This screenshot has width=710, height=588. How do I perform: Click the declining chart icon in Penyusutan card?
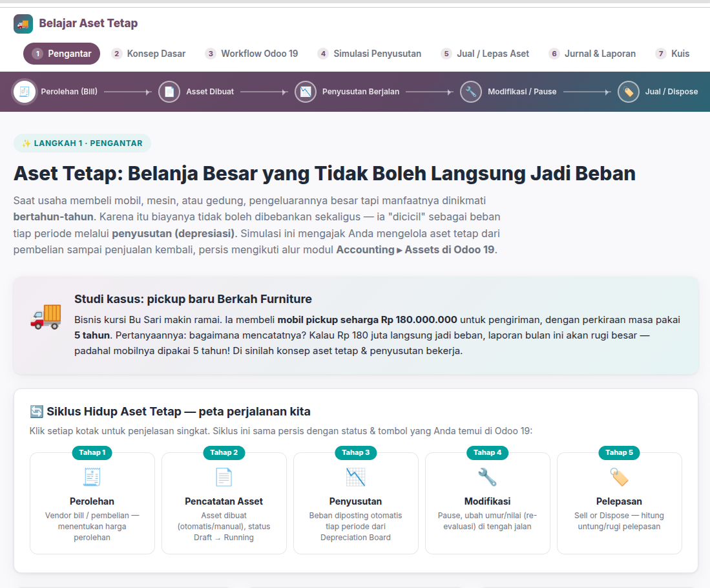click(355, 477)
